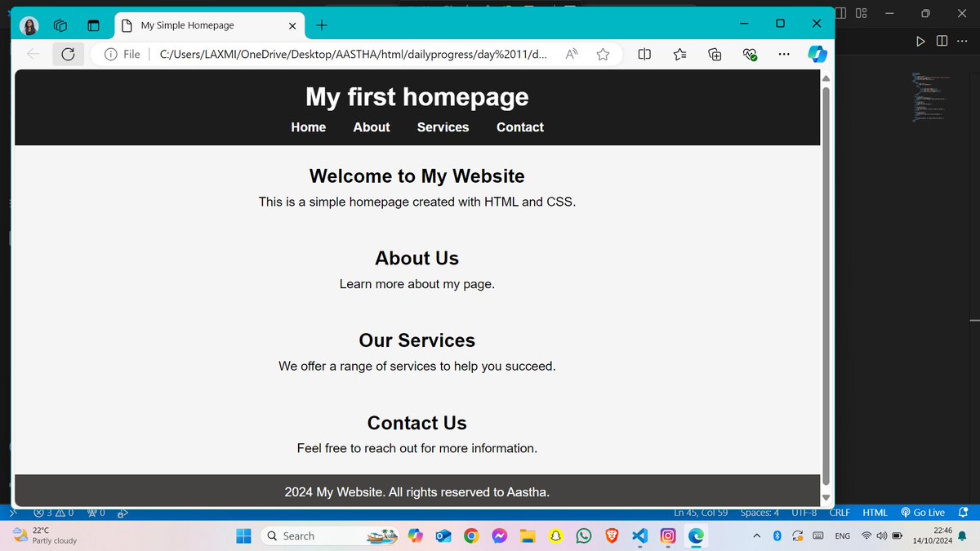Viewport: 980px width, 551px height.
Task: Open Collections in Edge toolbar
Action: click(715, 54)
